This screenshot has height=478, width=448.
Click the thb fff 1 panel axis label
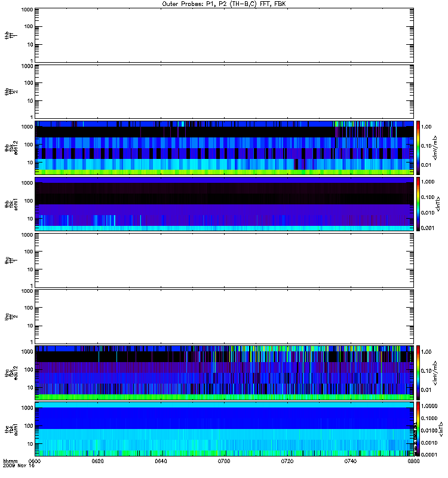pyautogui.click(x=11, y=35)
